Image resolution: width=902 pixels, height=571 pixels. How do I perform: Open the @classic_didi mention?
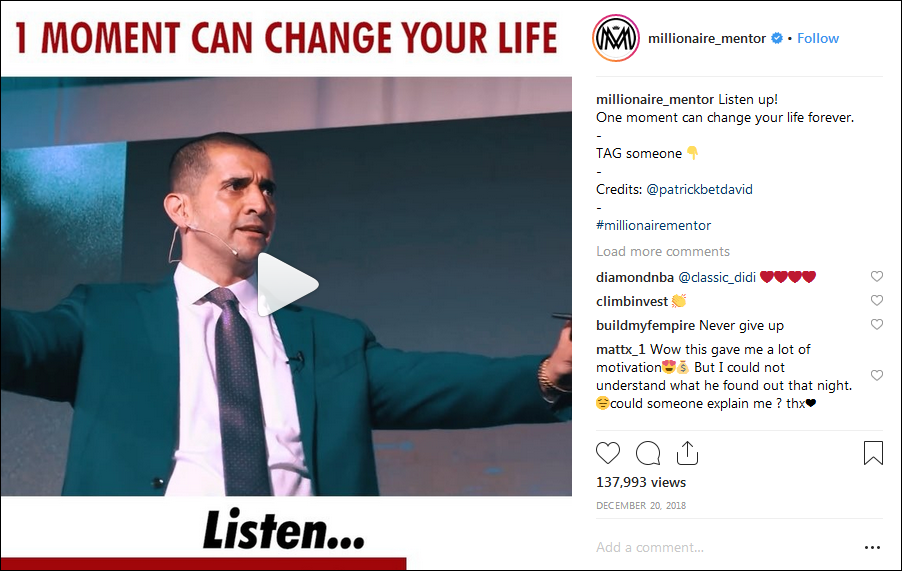(717, 278)
